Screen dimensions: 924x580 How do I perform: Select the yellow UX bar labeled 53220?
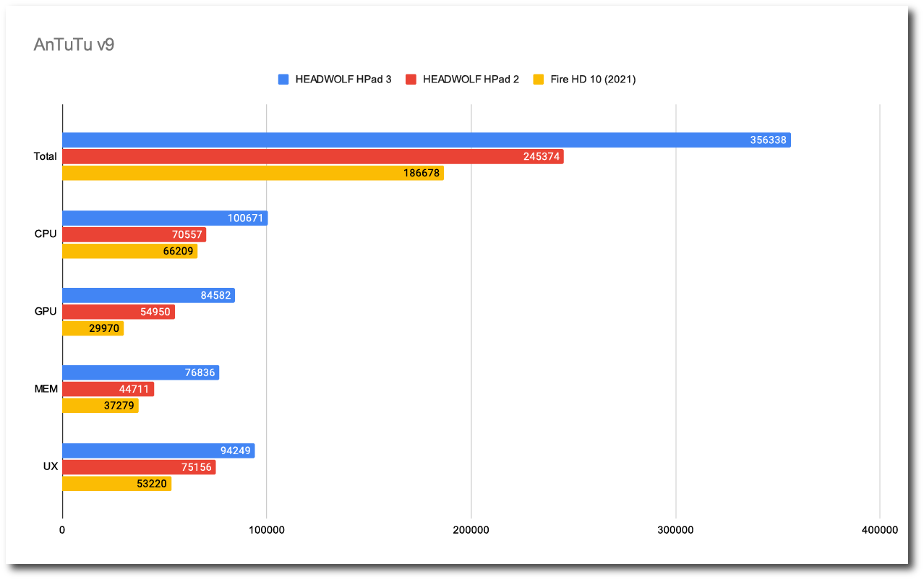116,484
